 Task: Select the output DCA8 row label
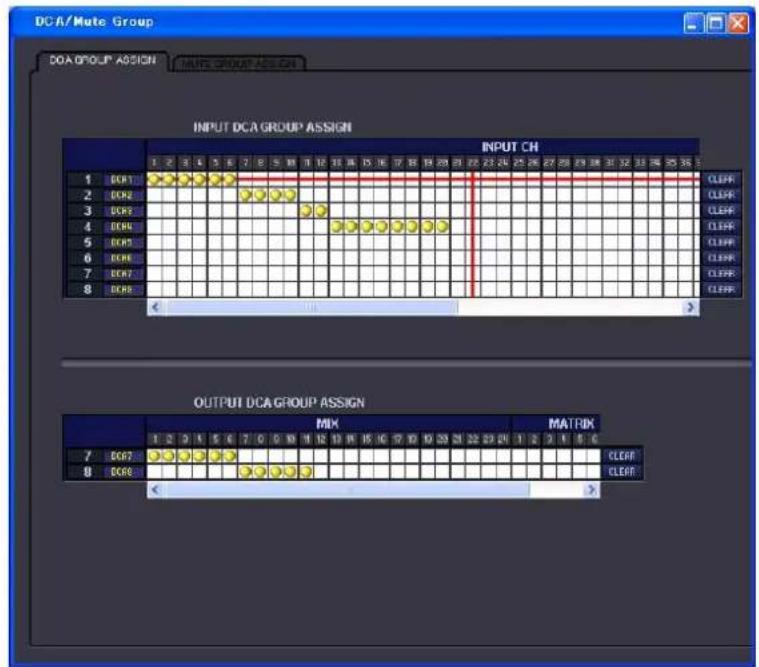tap(122, 471)
